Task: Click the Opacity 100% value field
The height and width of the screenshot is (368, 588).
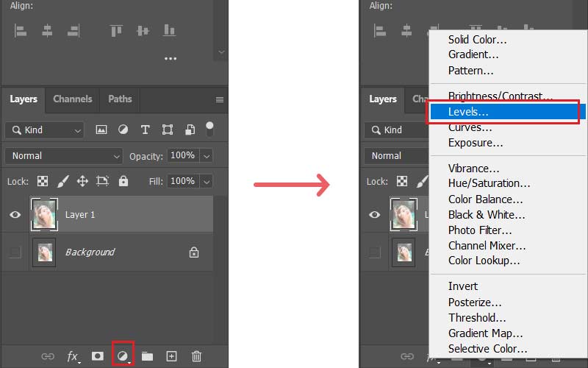Action: click(183, 155)
